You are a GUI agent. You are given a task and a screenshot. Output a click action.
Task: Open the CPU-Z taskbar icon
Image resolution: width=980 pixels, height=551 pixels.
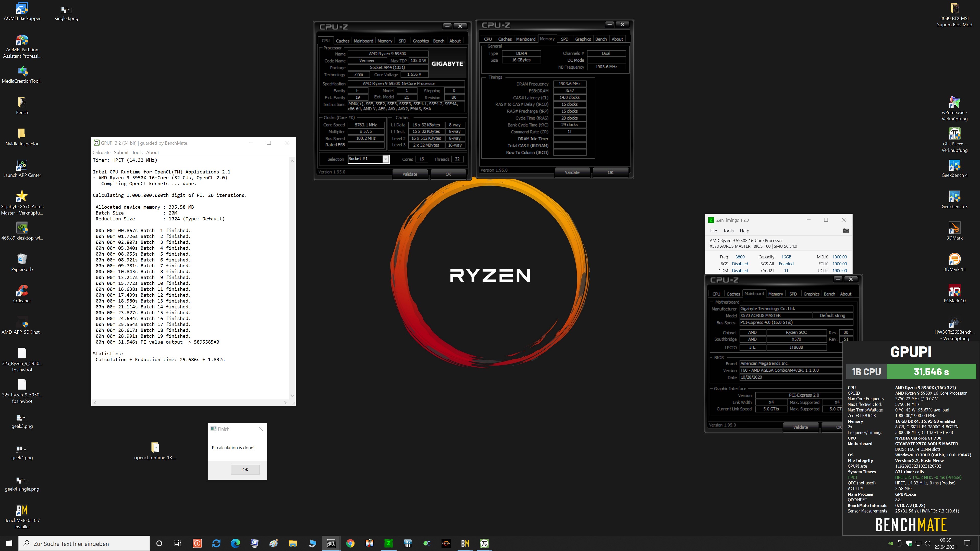(331, 543)
